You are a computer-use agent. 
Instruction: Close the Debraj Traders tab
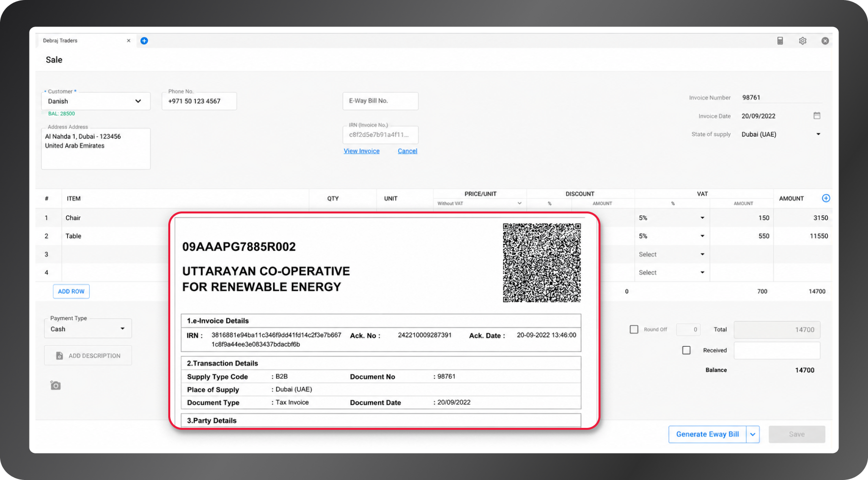[x=128, y=41]
